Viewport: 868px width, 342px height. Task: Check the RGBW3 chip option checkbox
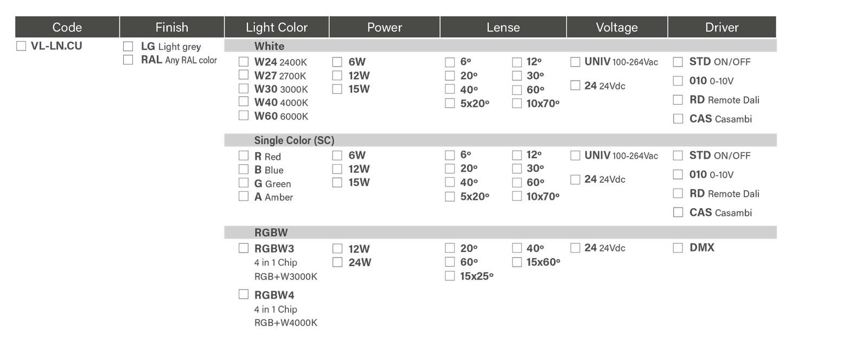click(244, 248)
